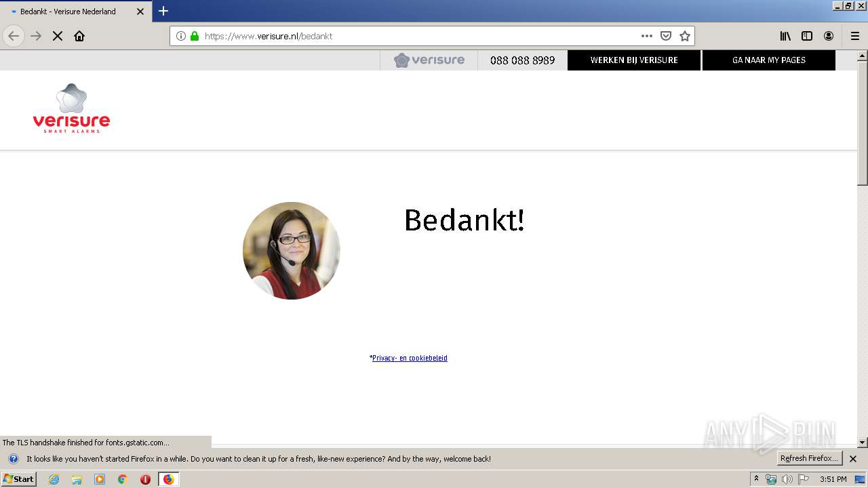Click the 3:51 PM system clock

[x=833, y=479]
